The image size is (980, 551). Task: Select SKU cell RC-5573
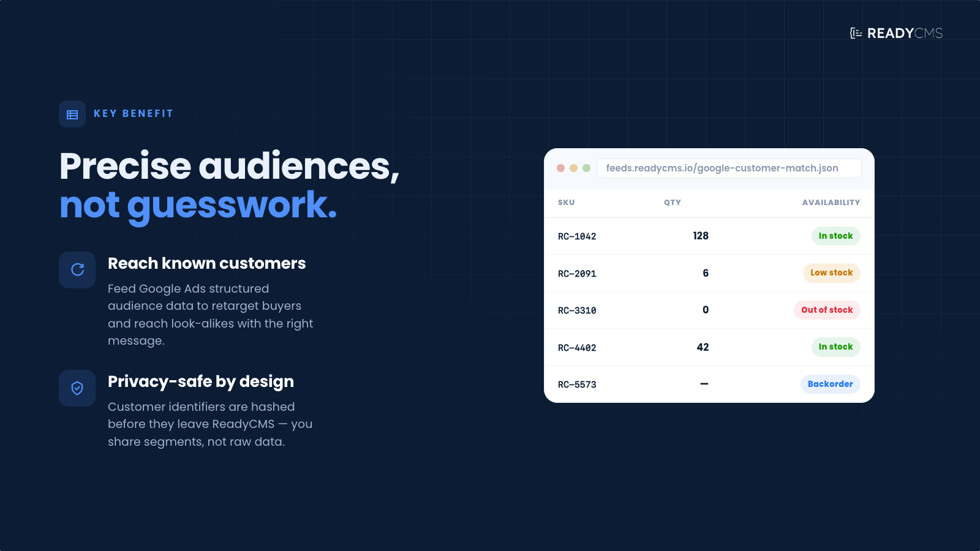(577, 384)
